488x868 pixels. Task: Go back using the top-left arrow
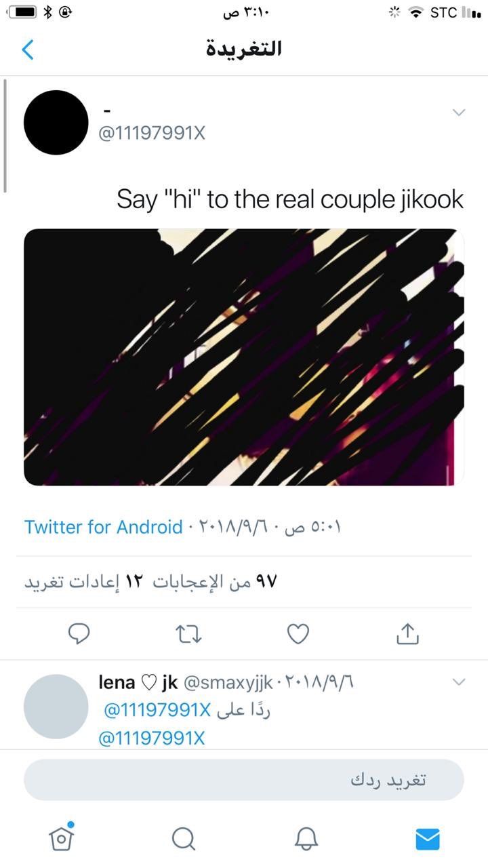pos(28,50)
